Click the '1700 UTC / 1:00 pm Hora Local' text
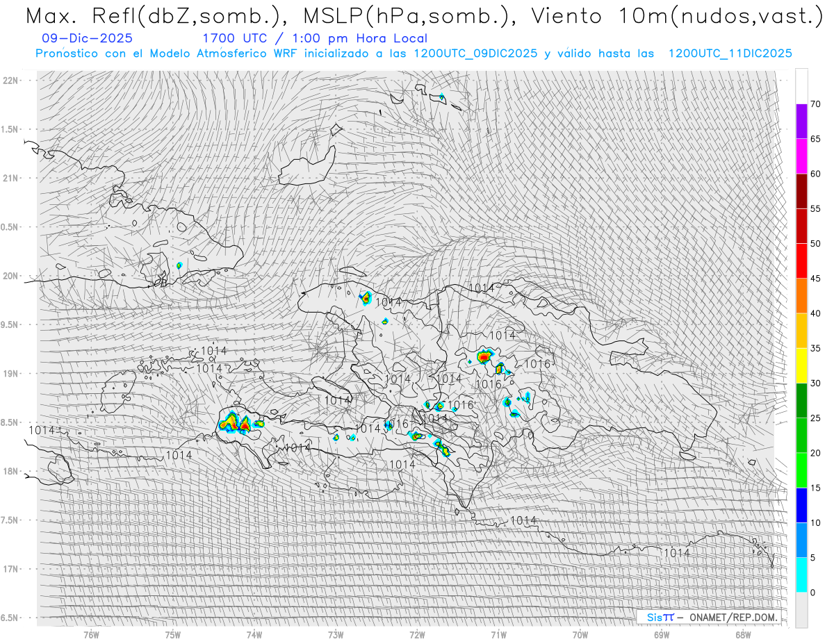The height and width of the screenshot is (644, 834). [x=315, y=38]
